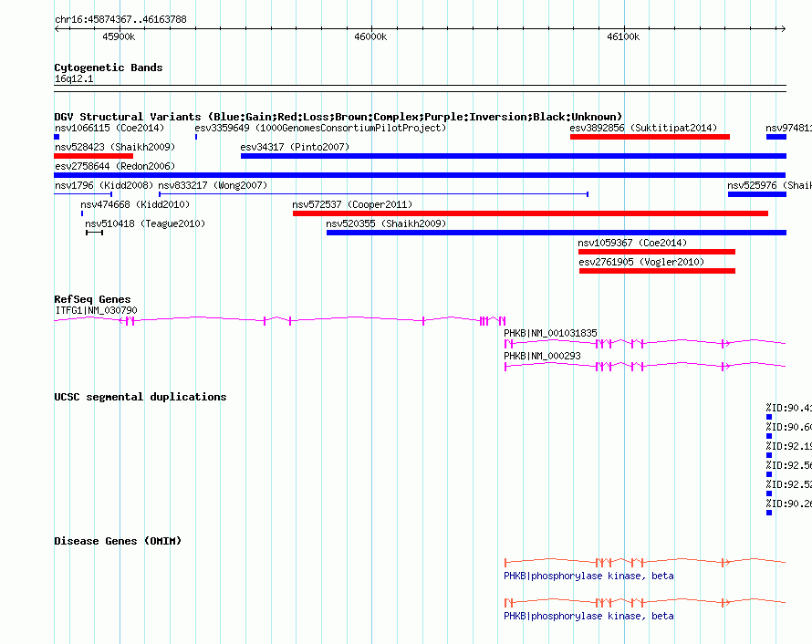Click the red loss bar for nsv528423
This screenshot has width=812, height=644.
click(x=94, y=156)
